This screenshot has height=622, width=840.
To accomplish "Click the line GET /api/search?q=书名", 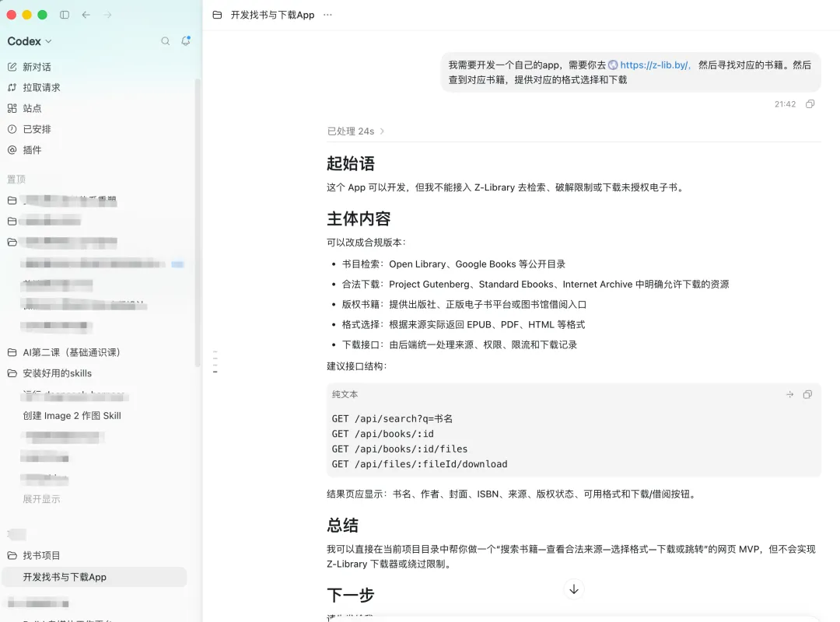I will click(392, 418).
